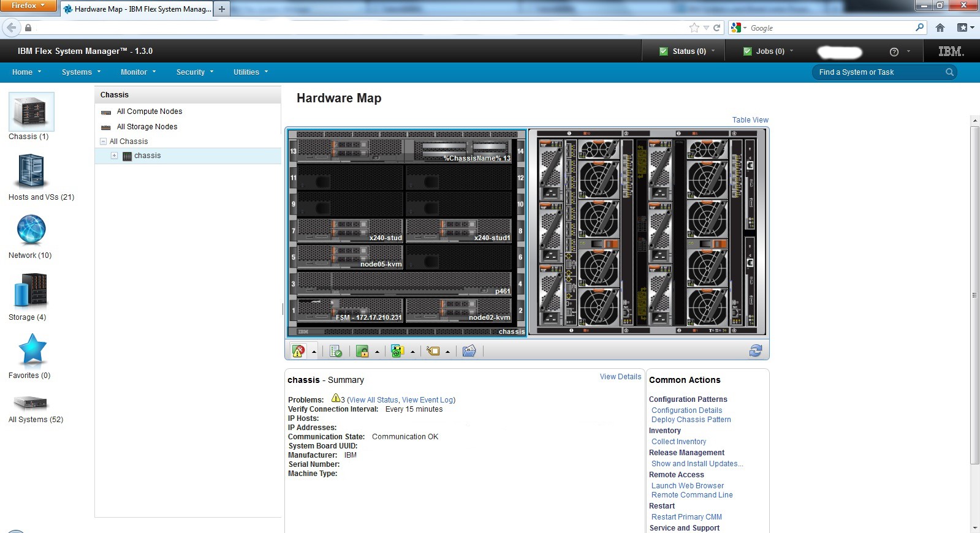
Task: Reload the page in Firefox
Action: coord(716,28)
